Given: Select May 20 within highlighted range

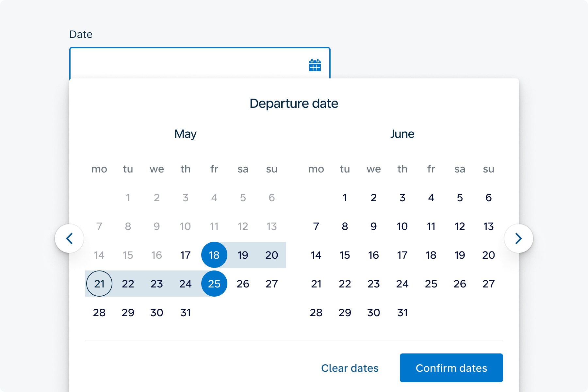Looking at the screenshot, I should (x=272, y=255).
